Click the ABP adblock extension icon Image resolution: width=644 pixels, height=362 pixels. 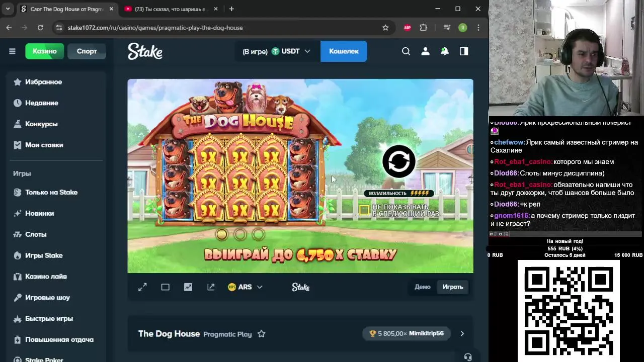(408, 28)
